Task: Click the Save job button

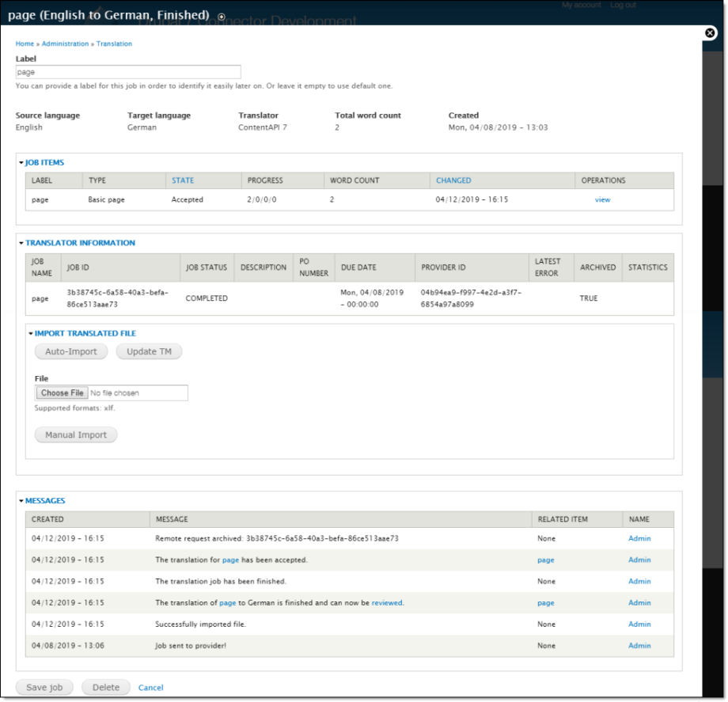Action: point(44,687)
